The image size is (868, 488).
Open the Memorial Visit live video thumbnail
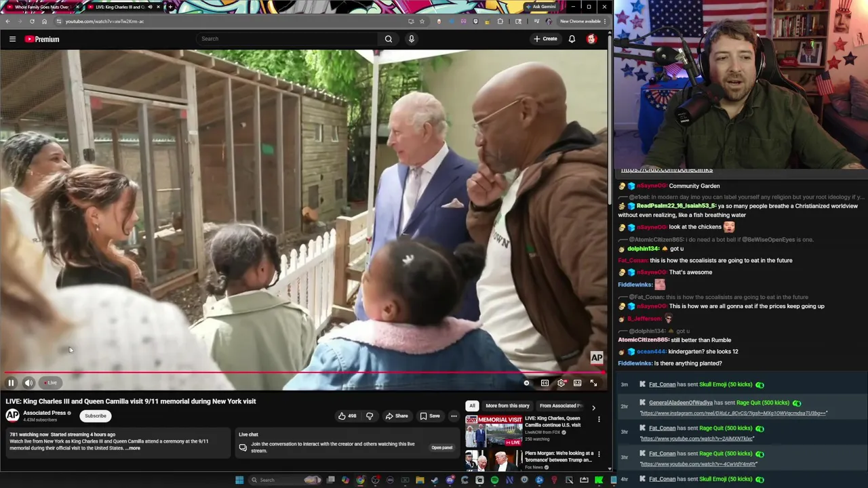[494, 430]
